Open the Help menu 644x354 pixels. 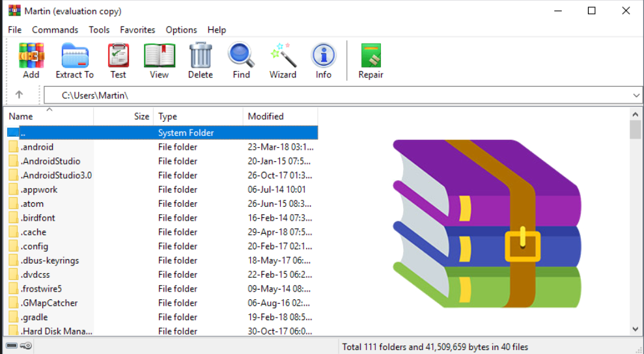[x=216, y=30]
